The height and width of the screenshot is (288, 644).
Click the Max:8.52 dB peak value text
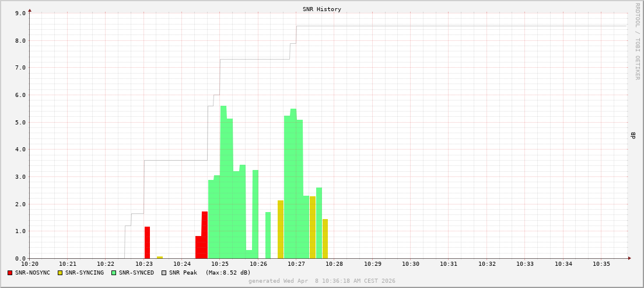(228, 273)
